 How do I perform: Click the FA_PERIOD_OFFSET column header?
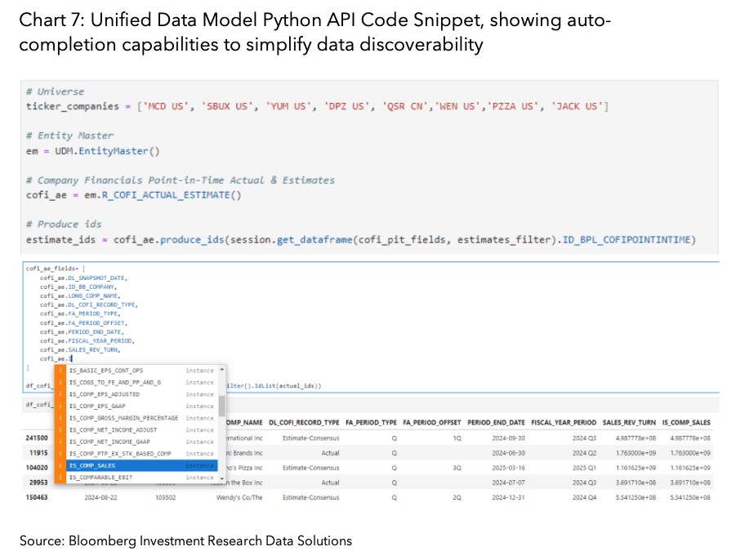tap(432, 423)
